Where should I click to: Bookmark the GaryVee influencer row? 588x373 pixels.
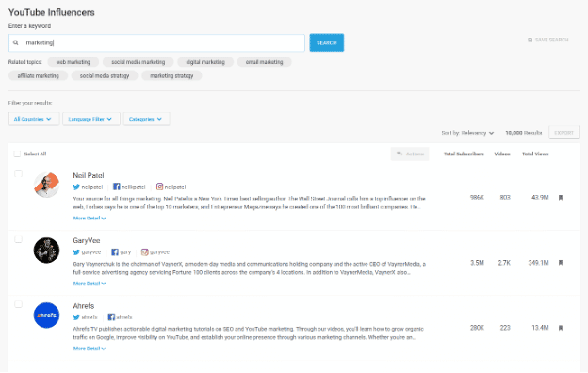click(561, 263)
